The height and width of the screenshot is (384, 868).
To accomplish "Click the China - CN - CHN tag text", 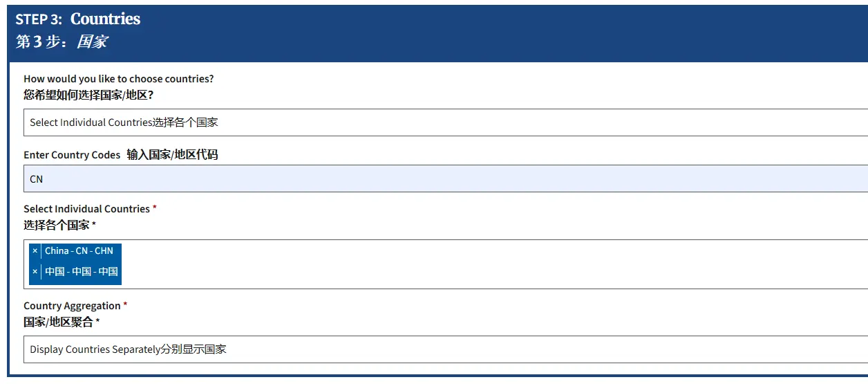I will point(79,250).
